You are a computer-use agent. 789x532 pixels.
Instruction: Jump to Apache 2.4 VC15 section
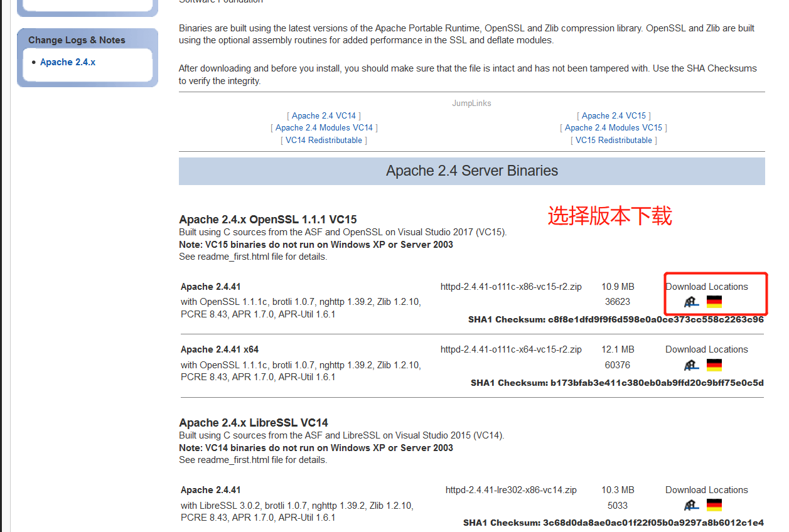click(x=614, y=115)
